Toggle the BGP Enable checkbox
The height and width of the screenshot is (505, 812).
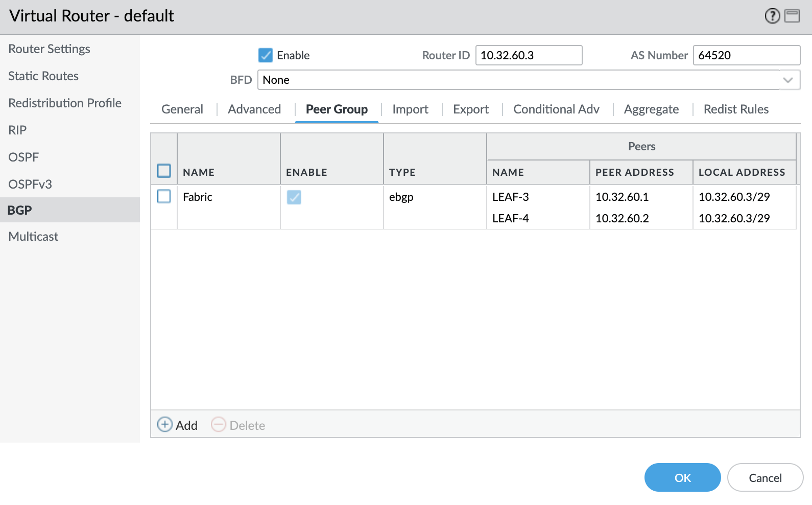[266, 55]
